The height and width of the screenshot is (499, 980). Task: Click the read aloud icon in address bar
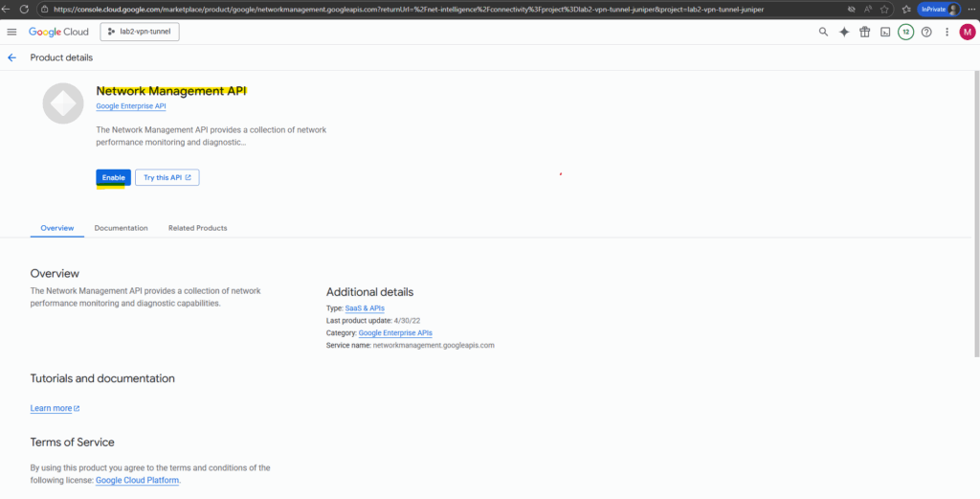[868, 10]
